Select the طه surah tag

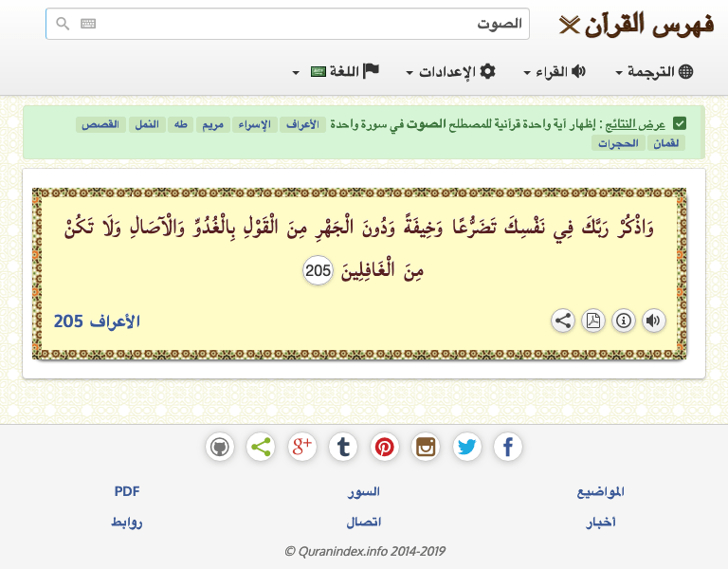(x=181, y=124)
